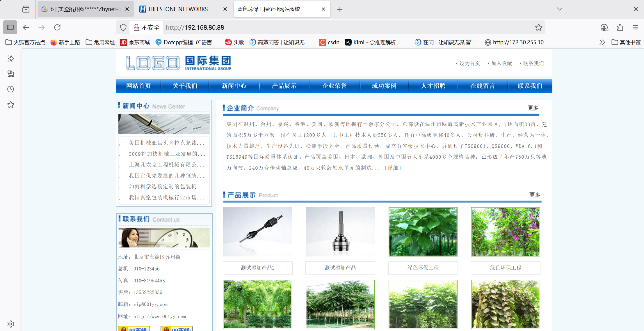Open the Kimi bookmark
Viewport: 644px width, 331px height.
point(375,42)
